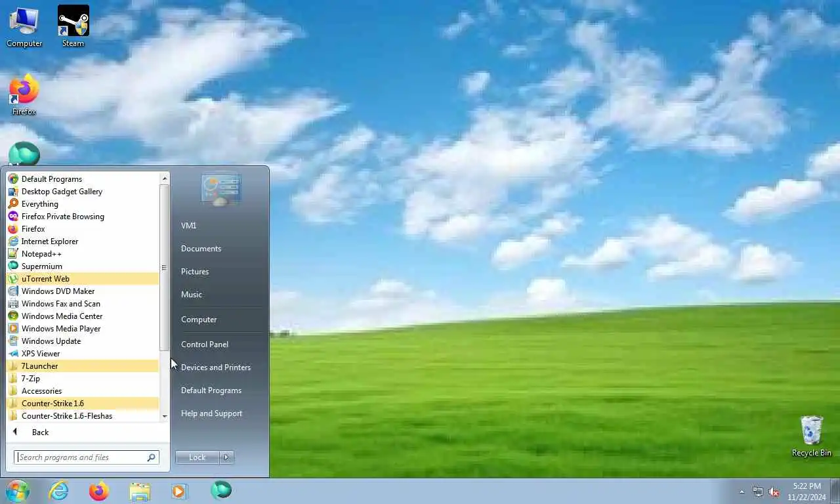Open Supermium from programs list
The width and height of the screenshot is (840, 504).
click(83, 266)
